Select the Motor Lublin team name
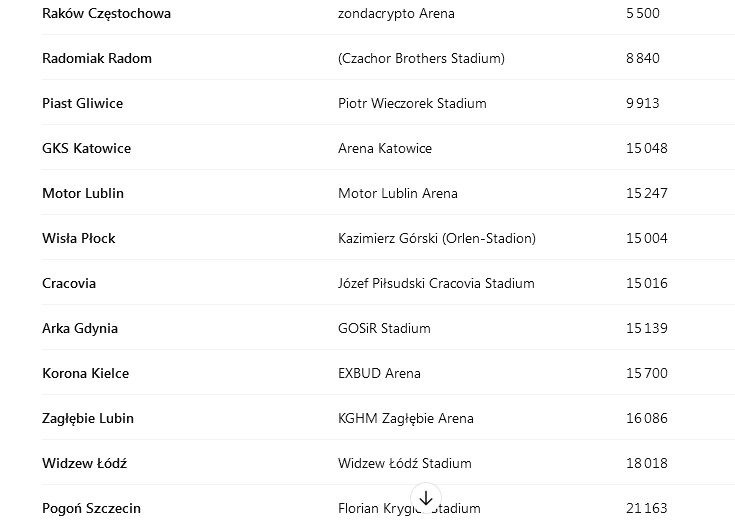 click(x=83, y=193)
